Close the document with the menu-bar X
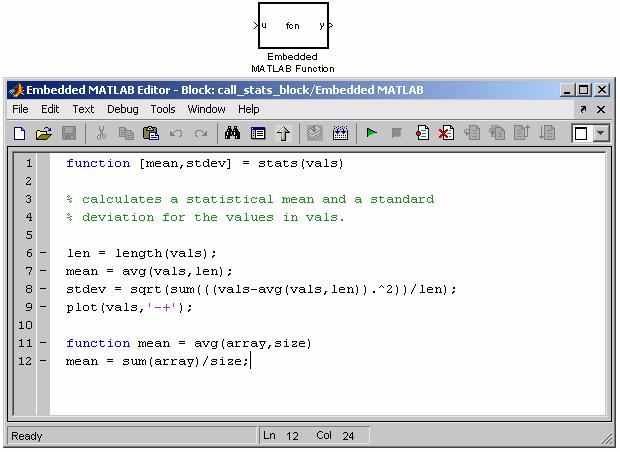This screenshot has width=620, height=452. 601,109
